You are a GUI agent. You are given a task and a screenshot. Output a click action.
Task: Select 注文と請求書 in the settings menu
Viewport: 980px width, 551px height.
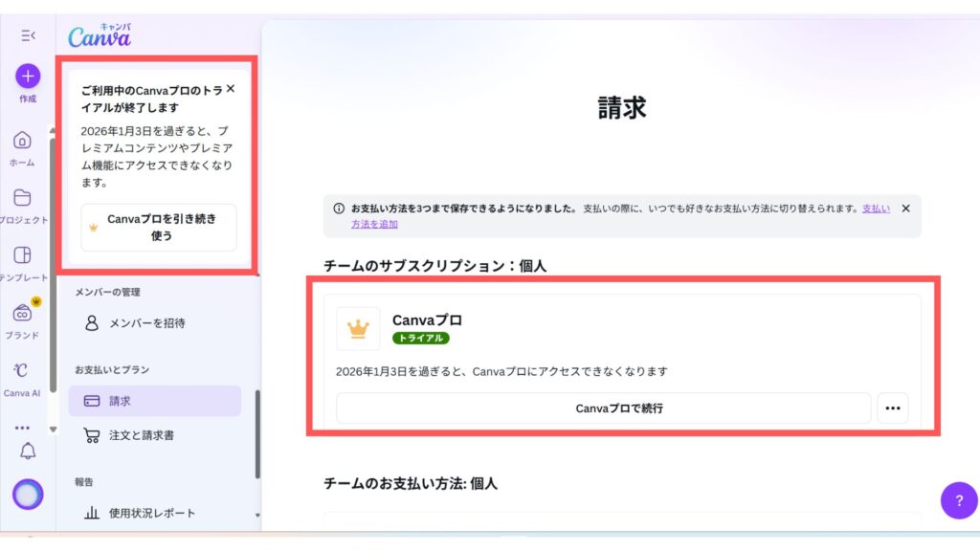(141, 435)
